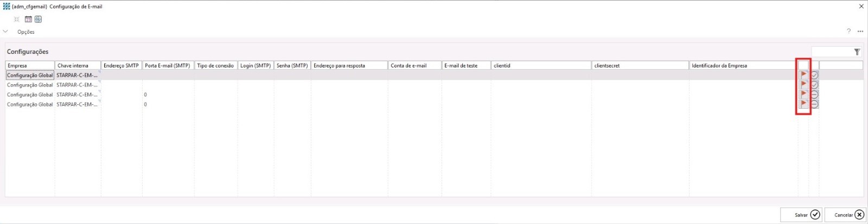This screenshot has width=868, height=224.
Task: Click the Senha (SMTP) column header
Action: coord(292,65)
